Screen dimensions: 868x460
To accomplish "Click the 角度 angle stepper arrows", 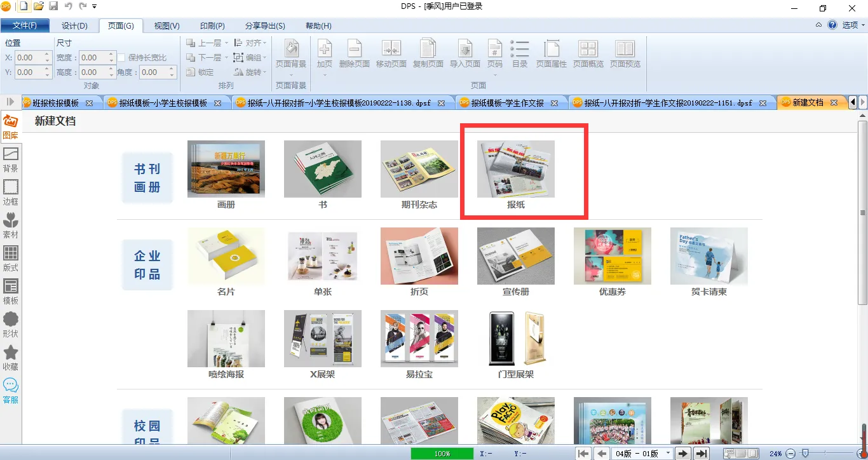I will (x=172, y=72).
